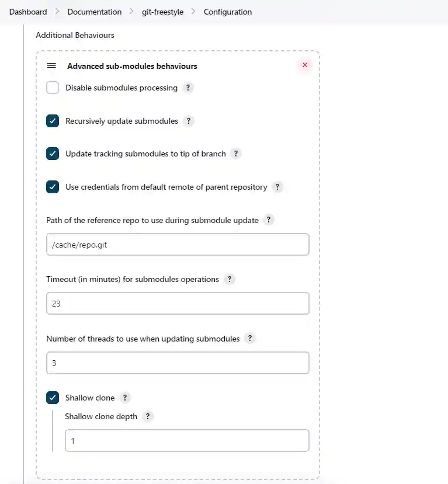Click the reference repo path input field
Image resolution: width=448 pixels, height=484 pixels.
178,245
